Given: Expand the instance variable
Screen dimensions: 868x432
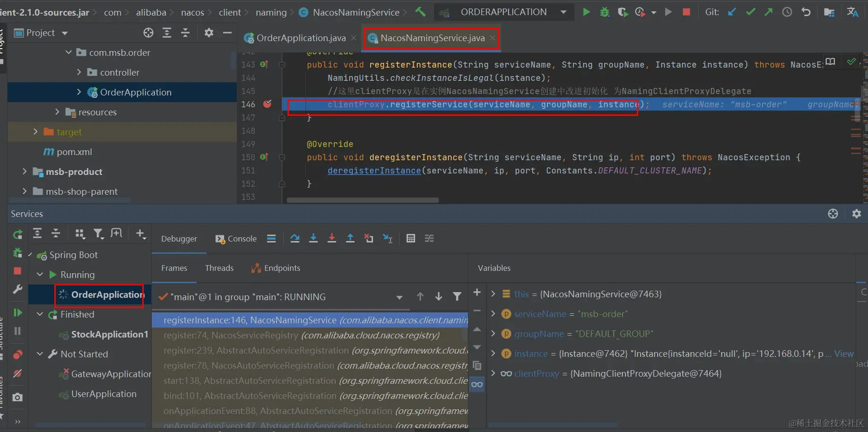Looking at the screenshot, I should click(493, 353).
